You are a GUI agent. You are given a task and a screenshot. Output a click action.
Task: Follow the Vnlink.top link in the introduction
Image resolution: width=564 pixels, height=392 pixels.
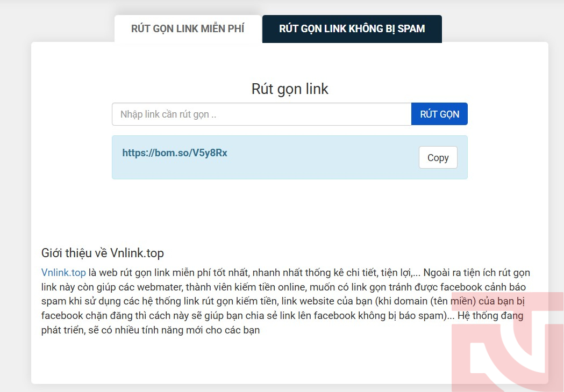[63, 273]
